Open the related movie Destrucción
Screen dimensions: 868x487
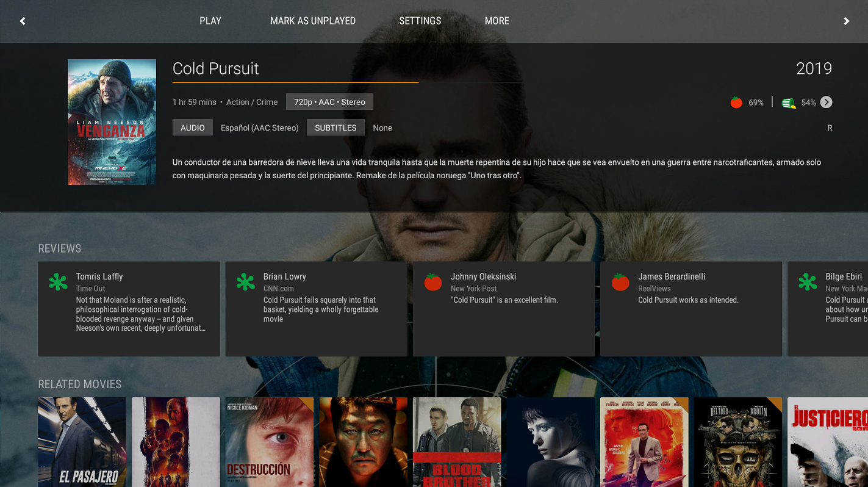point(270,442)
